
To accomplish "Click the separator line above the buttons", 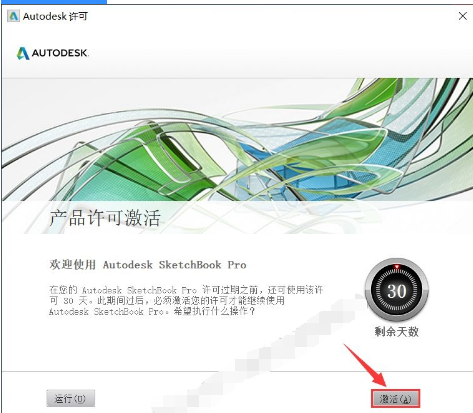I will [x=237, y=371].
